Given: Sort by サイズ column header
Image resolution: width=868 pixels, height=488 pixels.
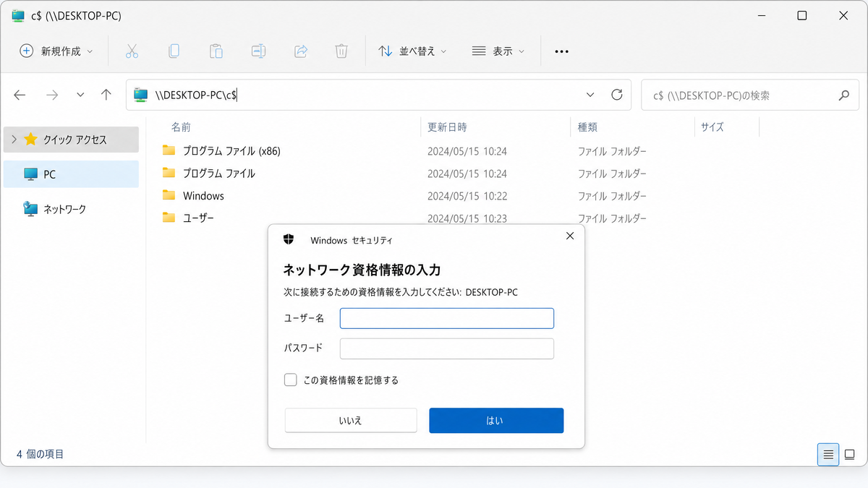Looking at the screenshot, I should tap(712, 127).
